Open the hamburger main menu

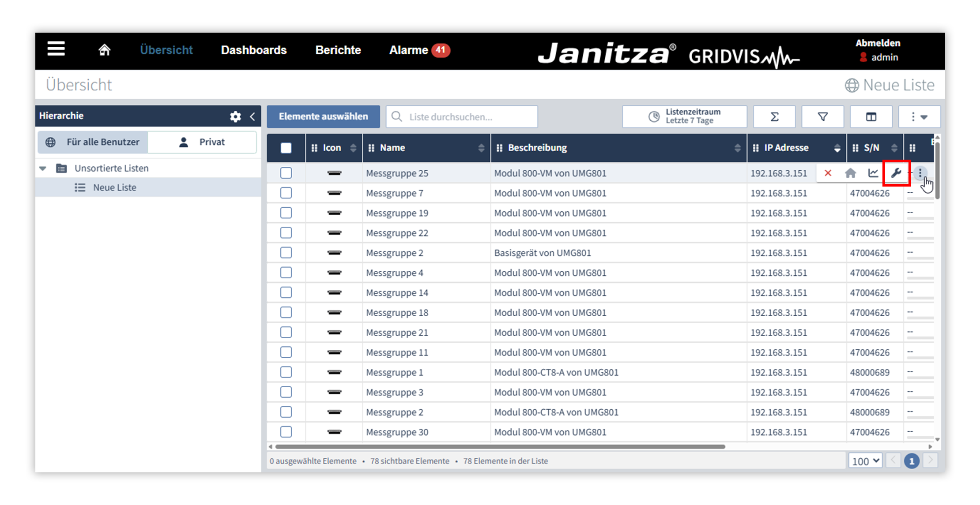pyautogui.click(x=56, y=49)
